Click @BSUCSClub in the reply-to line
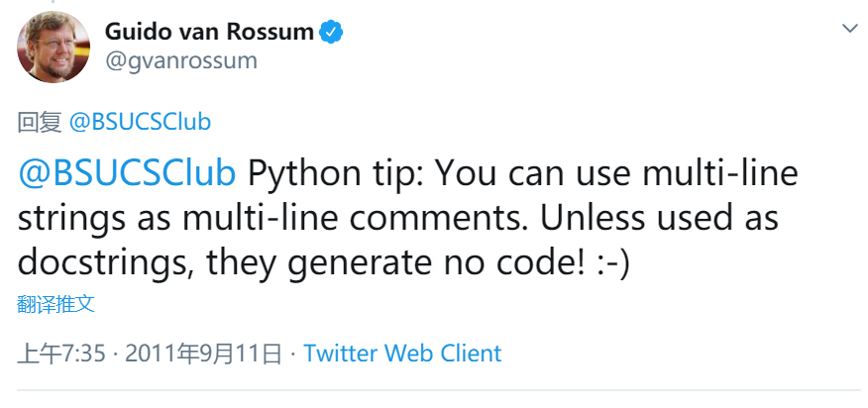 coord(140,122)
